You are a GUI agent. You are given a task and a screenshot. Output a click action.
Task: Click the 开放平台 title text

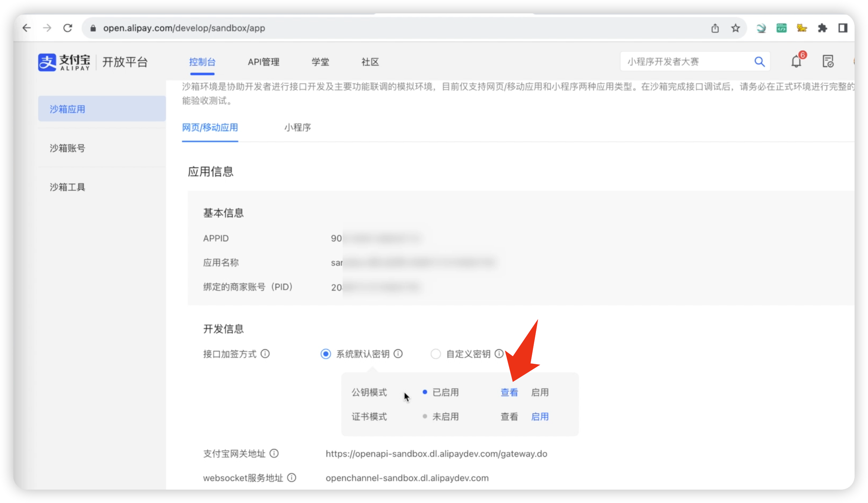pyautogui.click(x=125, y=62)
